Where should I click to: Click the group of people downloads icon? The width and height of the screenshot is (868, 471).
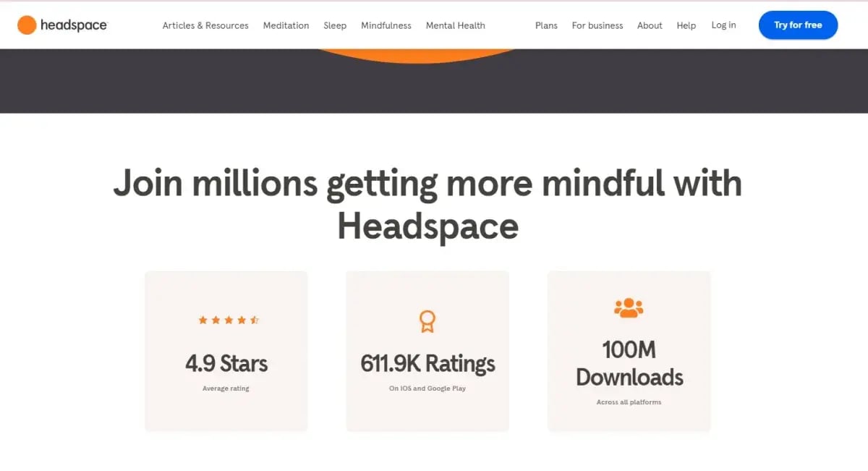pos(629,307)
